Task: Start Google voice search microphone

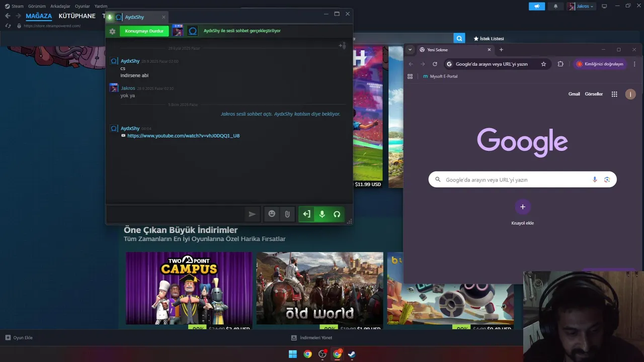Action: coord(595,179)
